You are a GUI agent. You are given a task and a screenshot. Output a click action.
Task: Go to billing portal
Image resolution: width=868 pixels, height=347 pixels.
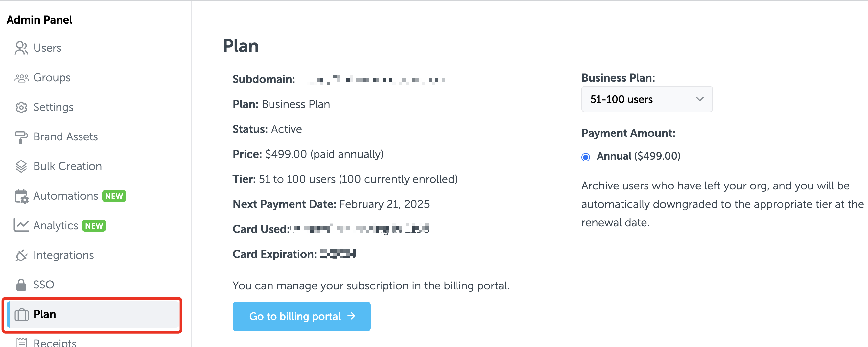click(301, 316)
